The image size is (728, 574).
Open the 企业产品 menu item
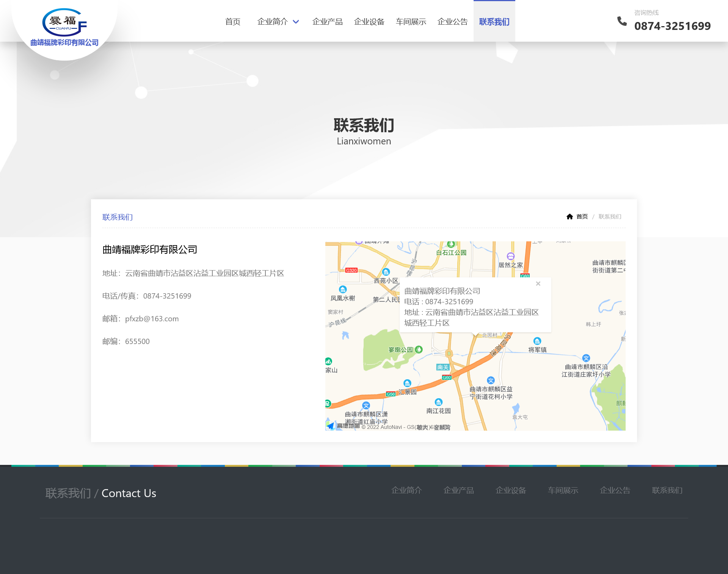327,22
